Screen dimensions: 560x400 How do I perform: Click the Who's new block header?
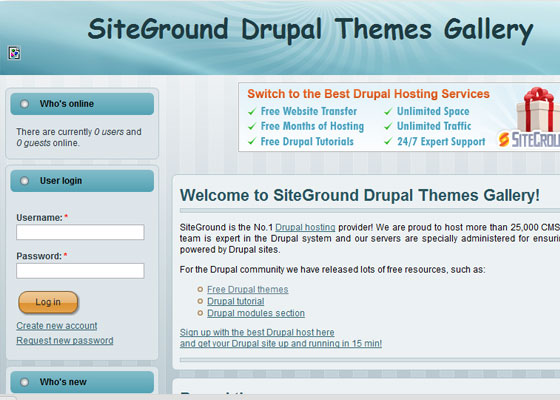(82, 382)
